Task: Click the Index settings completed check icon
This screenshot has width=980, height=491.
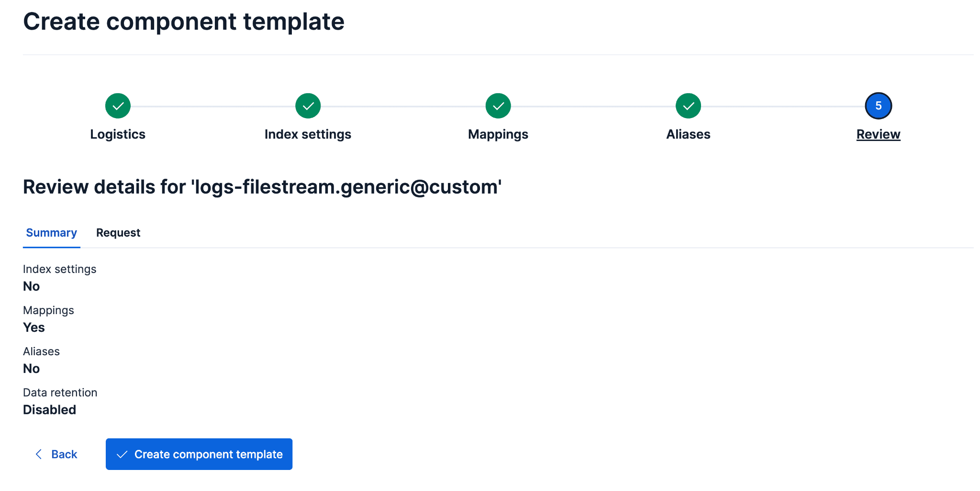Action: tap(308, 106)
